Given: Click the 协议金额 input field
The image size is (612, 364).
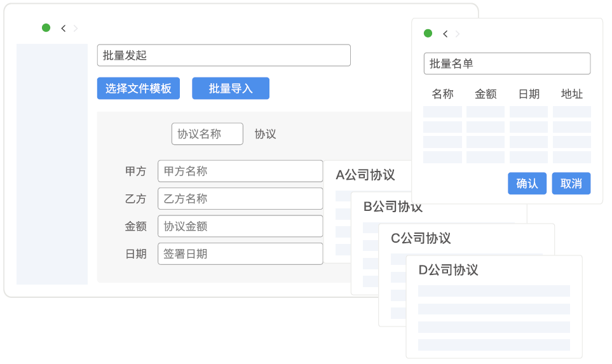Looking at the screenshot, I should [x=240, y=226].
